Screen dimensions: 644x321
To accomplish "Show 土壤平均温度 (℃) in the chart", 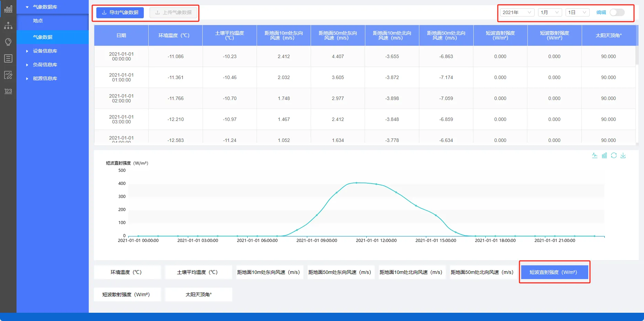I will click(x=198, y=272).
